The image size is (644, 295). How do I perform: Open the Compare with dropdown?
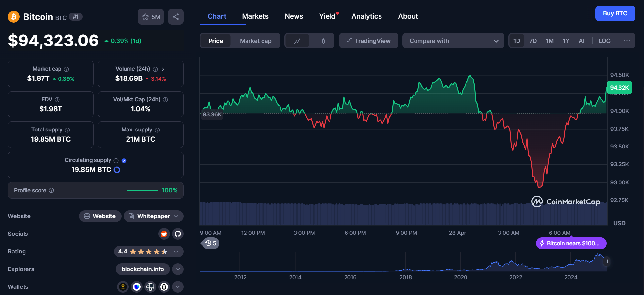tap(453, 41)
